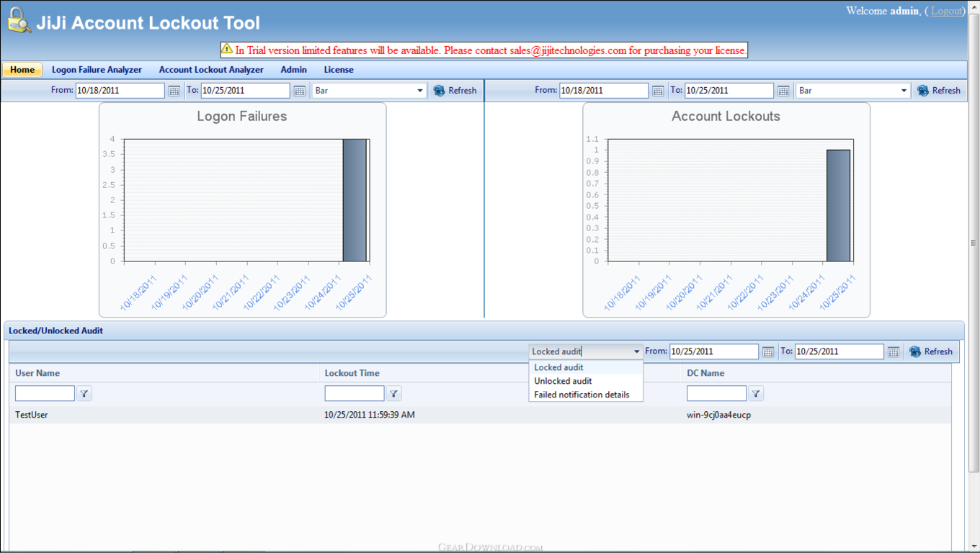Select Locked audit option in list
Image resolution: width=980 pixels, height=553 pixels.
(586, 367)
